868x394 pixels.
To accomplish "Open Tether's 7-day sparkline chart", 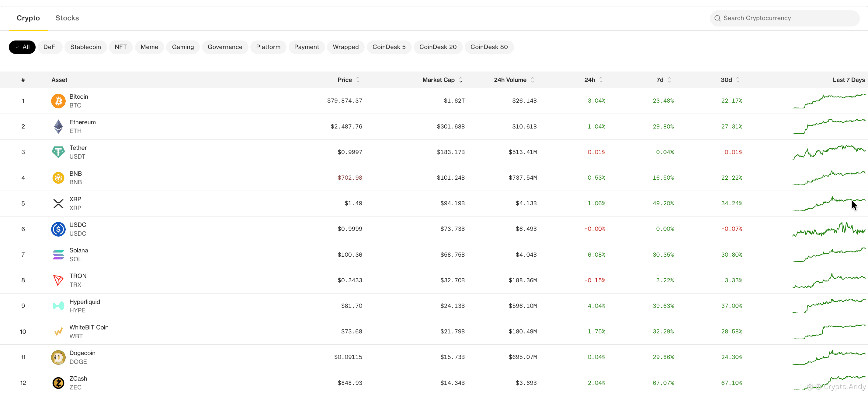I will point(829,152).
